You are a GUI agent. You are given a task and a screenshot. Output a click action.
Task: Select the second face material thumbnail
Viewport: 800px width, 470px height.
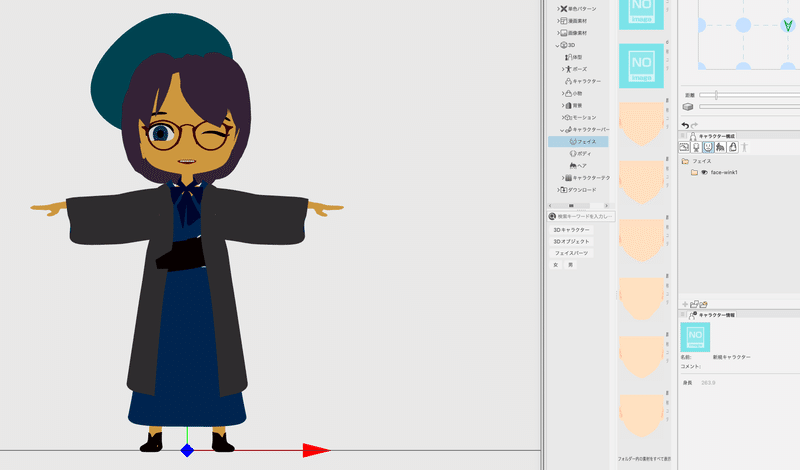(x=641, y=183)
